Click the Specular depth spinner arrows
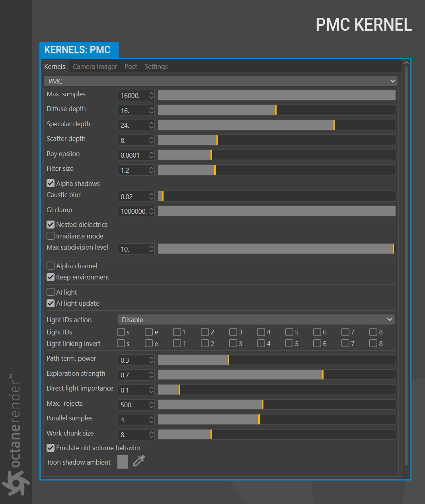Screen dimensions: 425x504 [x=151, y=125]
